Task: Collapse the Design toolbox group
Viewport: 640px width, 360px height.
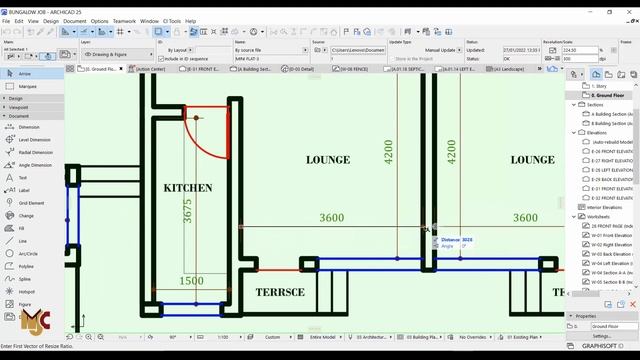Action: [4, 98]
